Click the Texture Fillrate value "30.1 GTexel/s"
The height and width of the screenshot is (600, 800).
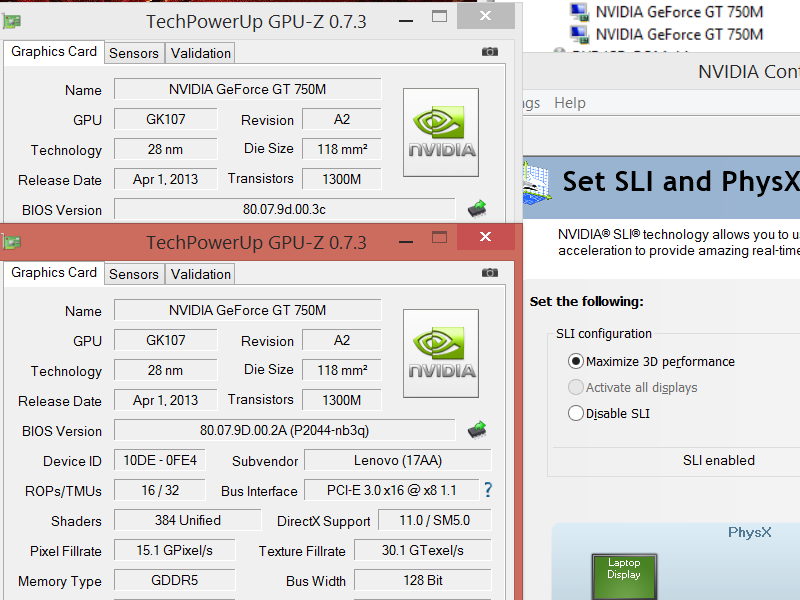coord(423,551)
